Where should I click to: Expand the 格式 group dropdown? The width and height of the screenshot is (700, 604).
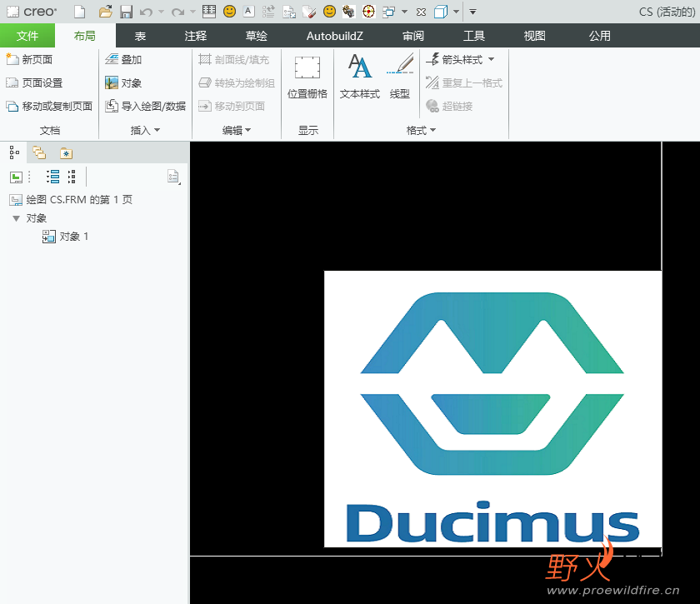[421, 130]
